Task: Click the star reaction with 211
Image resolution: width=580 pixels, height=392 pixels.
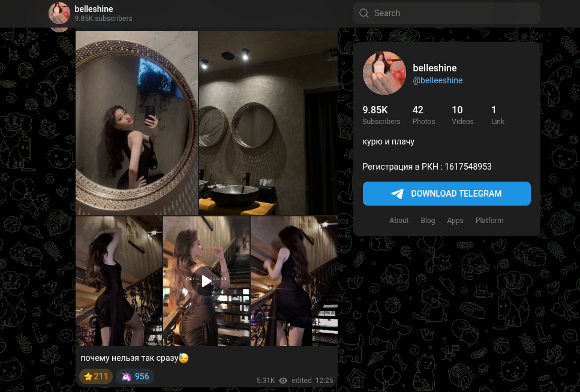Action: (x=96, y=376)
